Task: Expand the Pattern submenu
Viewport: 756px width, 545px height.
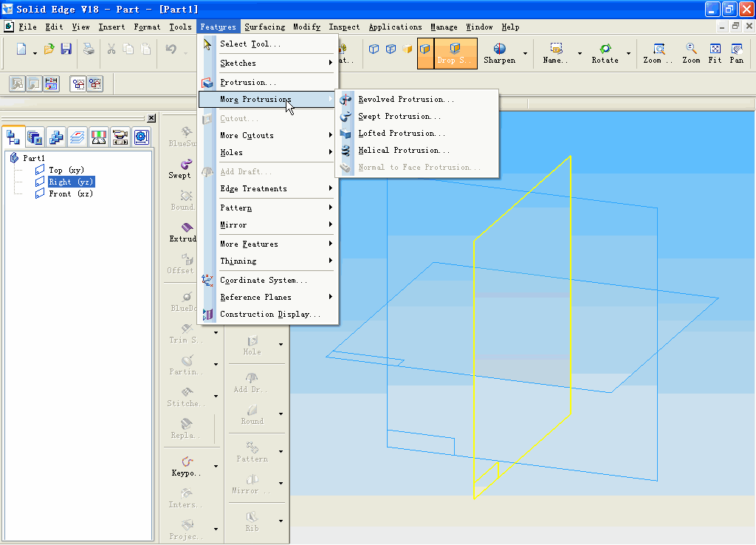Action: [x=268, y=208]
